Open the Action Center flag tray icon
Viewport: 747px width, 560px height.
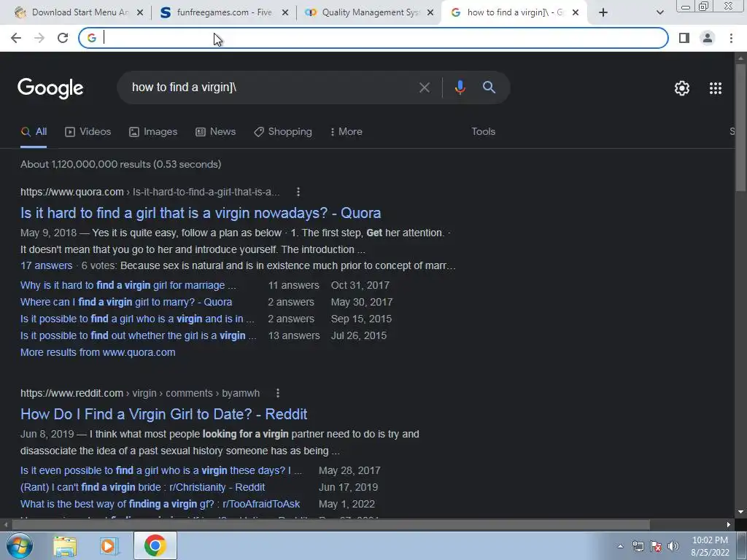coord(656,546)
